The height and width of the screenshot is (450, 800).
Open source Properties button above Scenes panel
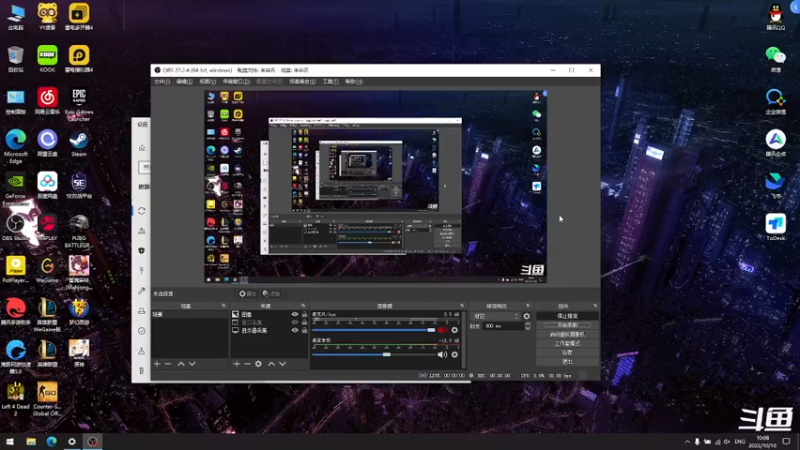(247, 294)
